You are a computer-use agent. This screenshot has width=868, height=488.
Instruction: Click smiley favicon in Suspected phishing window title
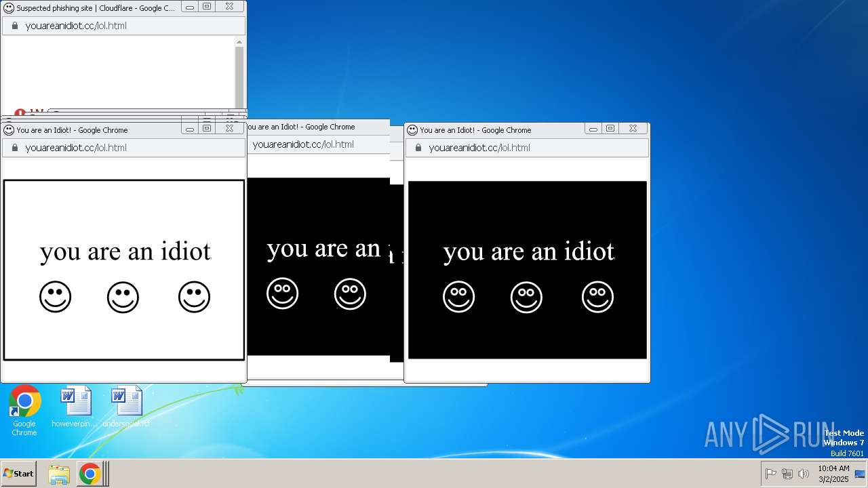9,8
